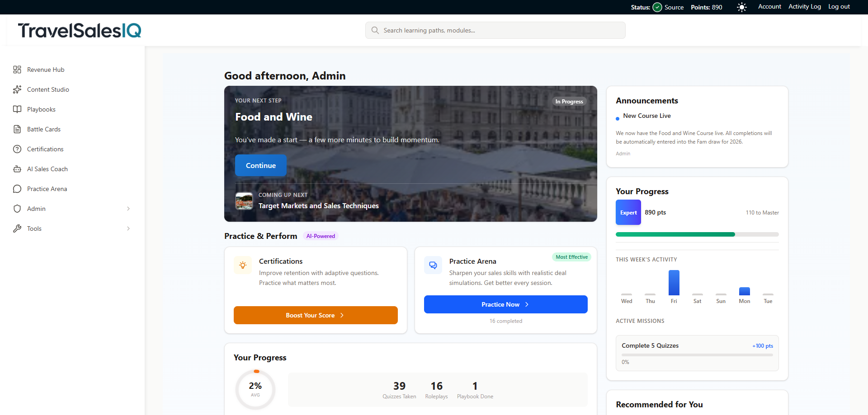868x415 pixels.
Task: Click the search magnifier icon
Action: pos(375,30)
